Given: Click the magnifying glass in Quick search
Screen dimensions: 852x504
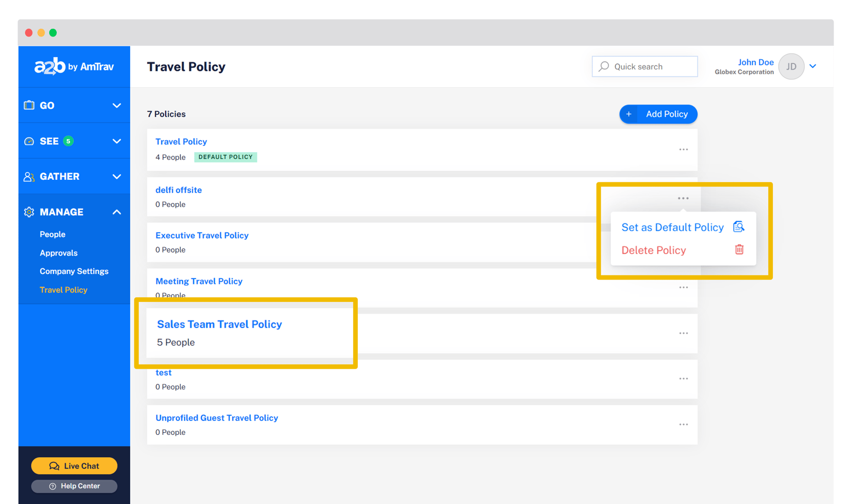Looking at the screenshot, I should [603, 66].
